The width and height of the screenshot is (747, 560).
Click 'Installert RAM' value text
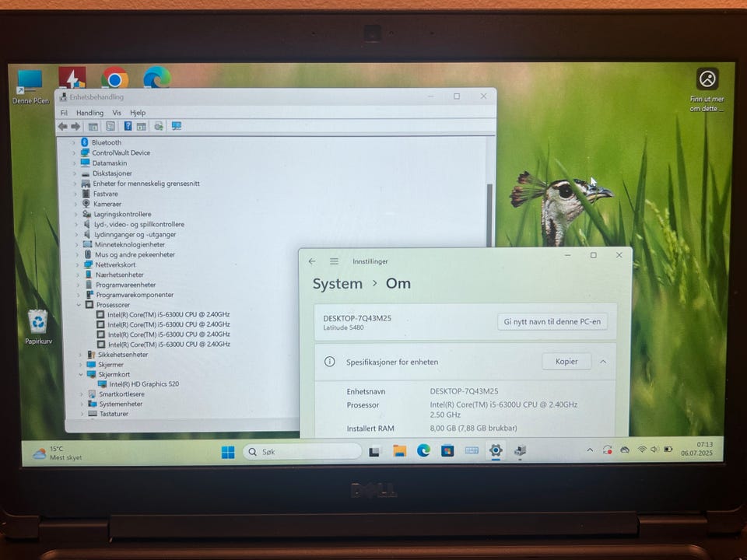[473, 428]
